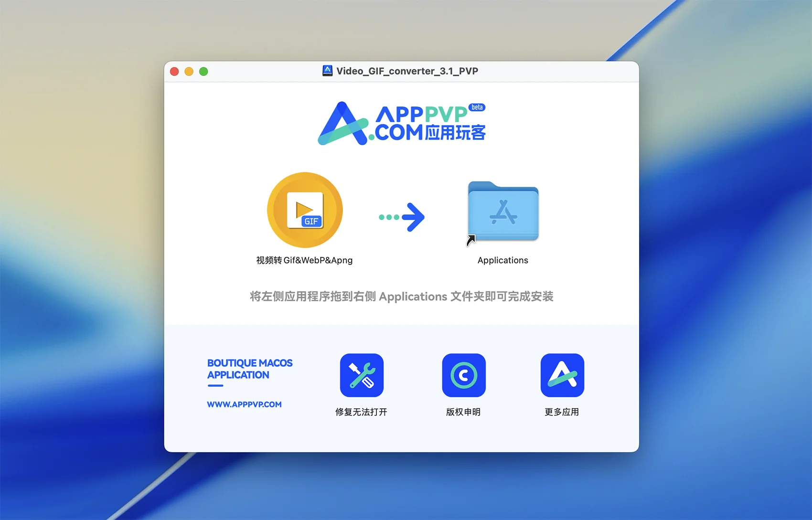Close the installer window with red button
Viewport: 812px width, 520px height.
(174, 72)
